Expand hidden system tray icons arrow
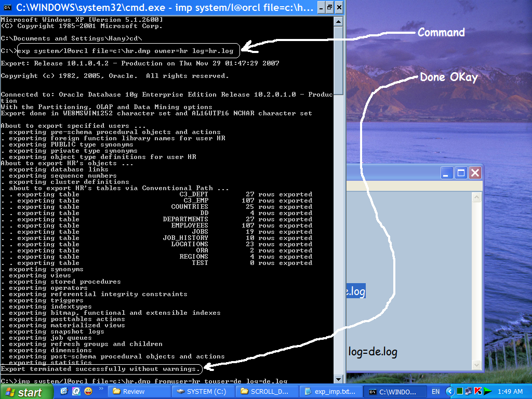532x399 pixels. (x=450, y=391)
